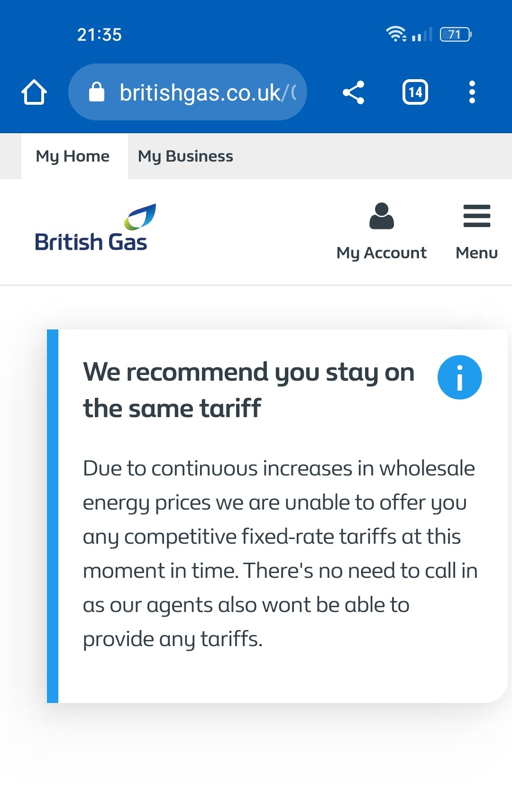Tap the padlock site security icon
This screenshot has width=512, height=812.
pos(97,92)
